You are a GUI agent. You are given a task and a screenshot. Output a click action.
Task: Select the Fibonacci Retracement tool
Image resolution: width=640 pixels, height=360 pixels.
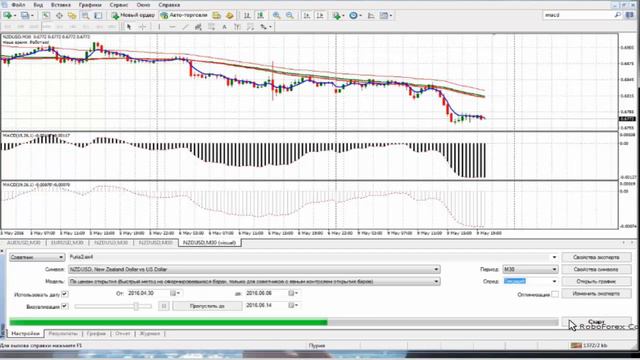211,27
